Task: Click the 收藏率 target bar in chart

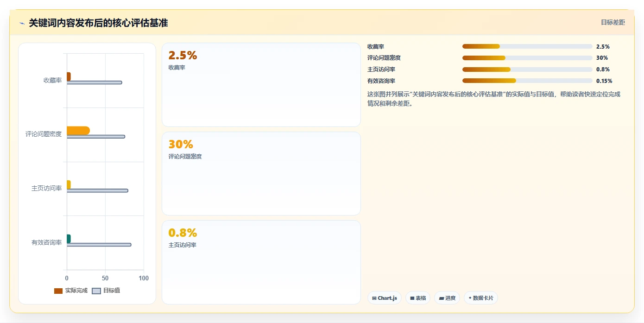Action: (95, 82)
